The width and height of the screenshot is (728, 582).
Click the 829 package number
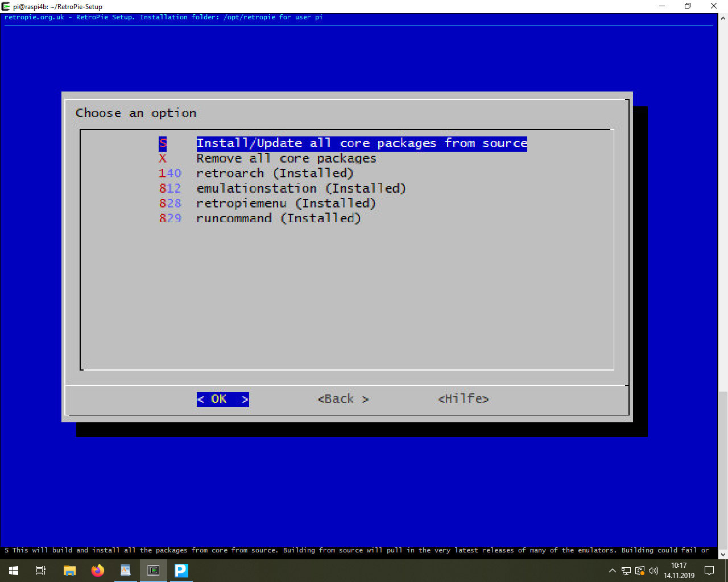click(x=170, y=218)
